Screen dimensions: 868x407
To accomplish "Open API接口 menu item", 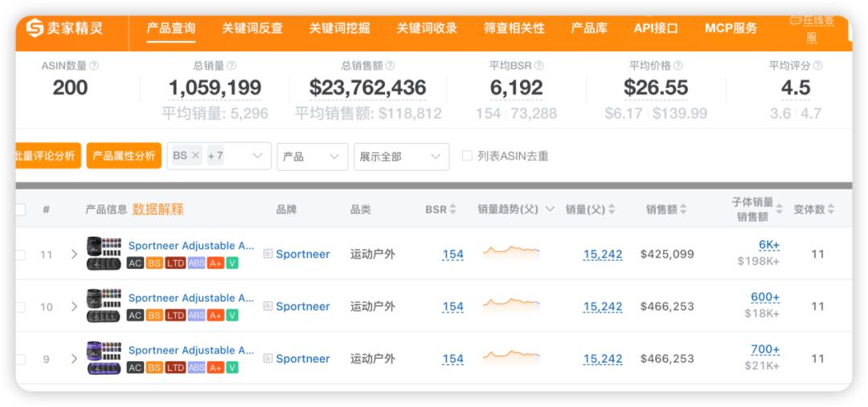I will pyautogui.click(x=656, y=28).
